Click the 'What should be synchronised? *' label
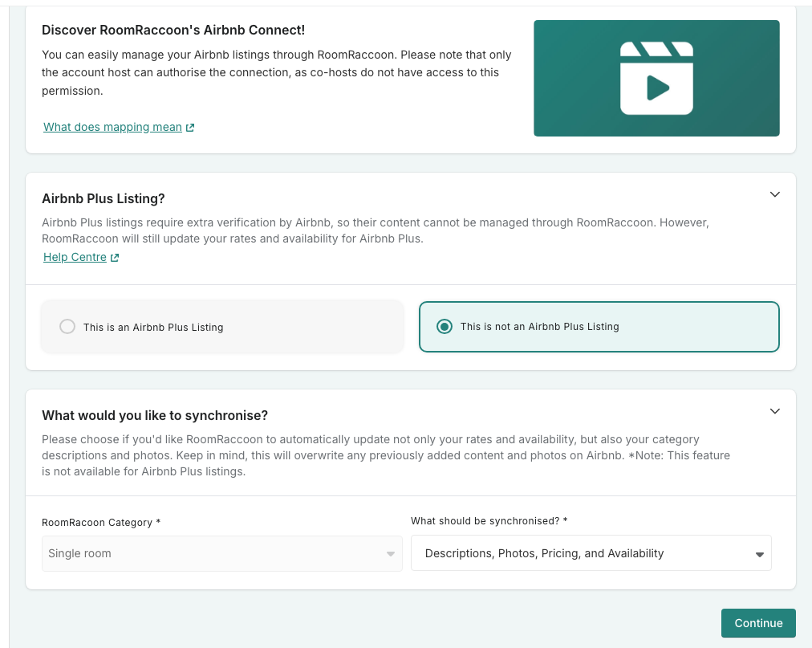The width and height of the screenshot is (812, 648). pyautogui.click(x=489, y=521)
